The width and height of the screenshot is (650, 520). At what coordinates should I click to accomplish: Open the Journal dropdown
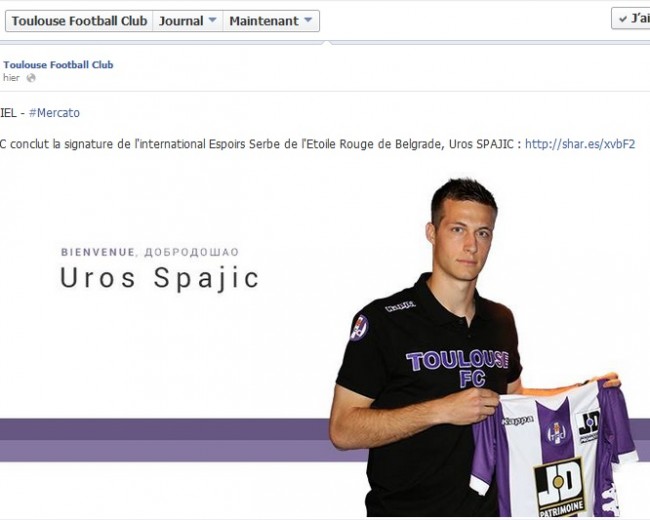tap(188, 21)
